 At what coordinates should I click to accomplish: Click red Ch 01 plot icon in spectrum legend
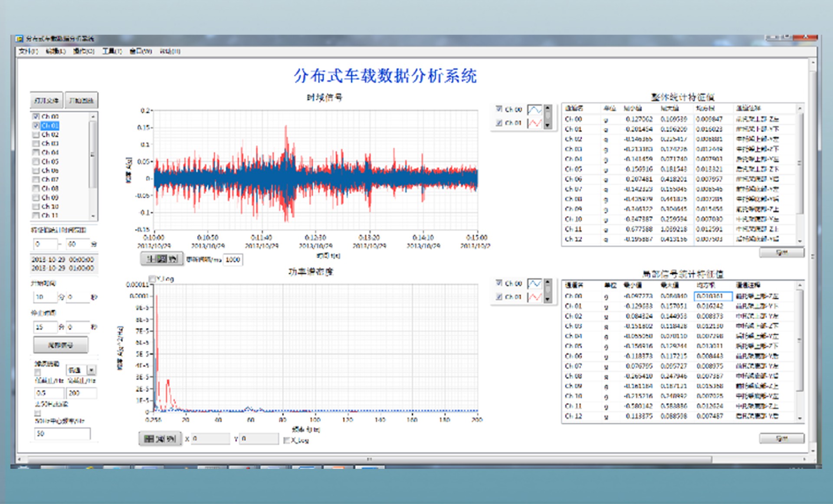pyautogui.click(x=535, y=297)
